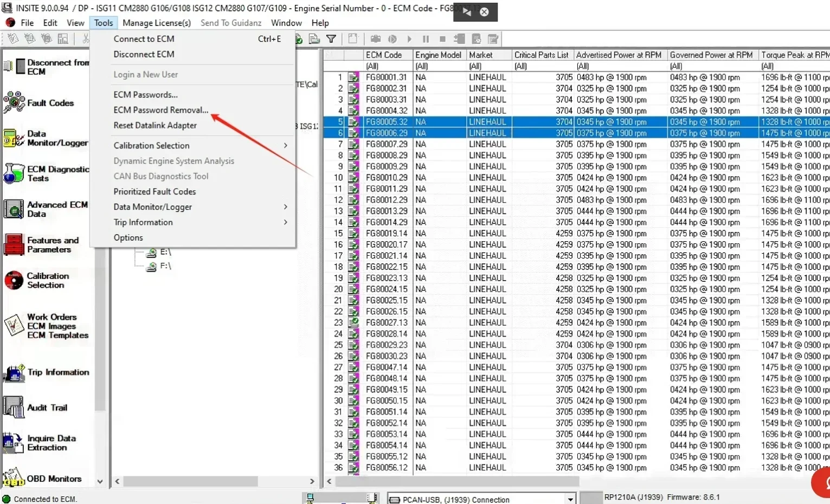Click the Engine Model column header
Viewport: 830px width, 504px height.
click(x=438, y=55)
